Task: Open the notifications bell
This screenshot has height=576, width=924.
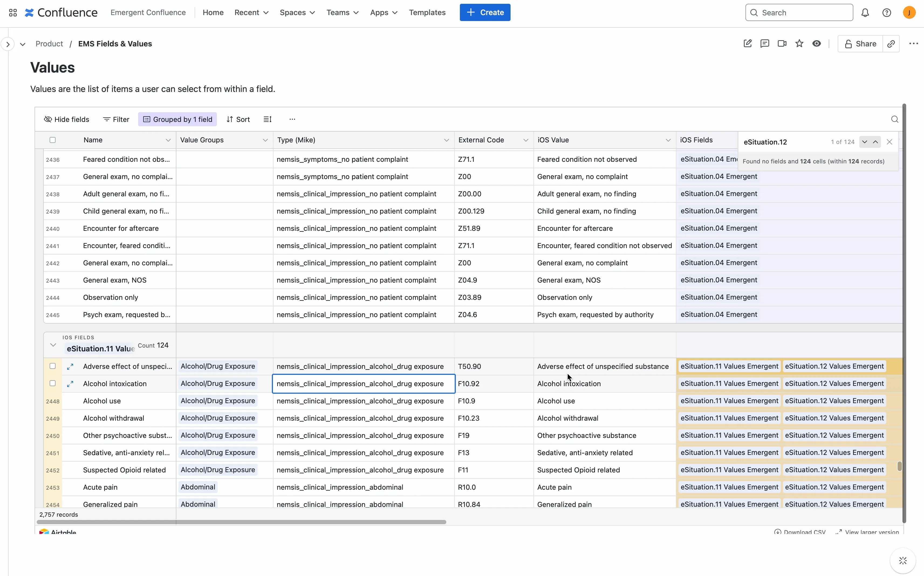Action: (x=865, y=13)
